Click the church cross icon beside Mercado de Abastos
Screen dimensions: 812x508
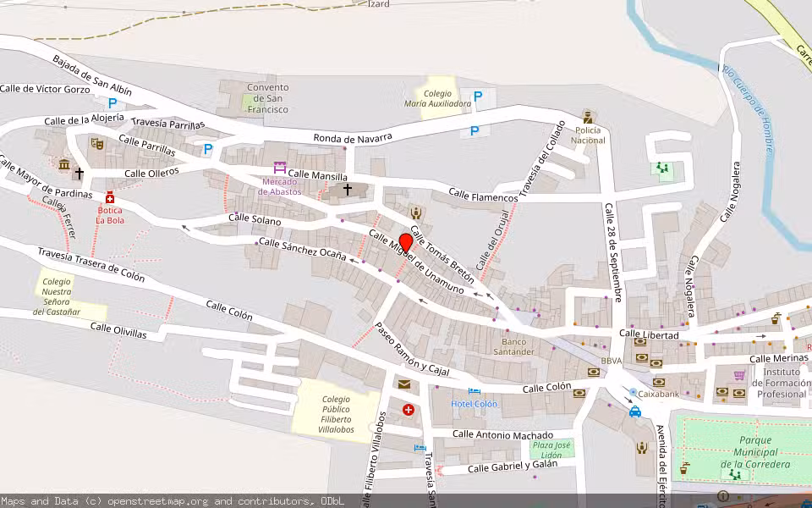[348, 188]
